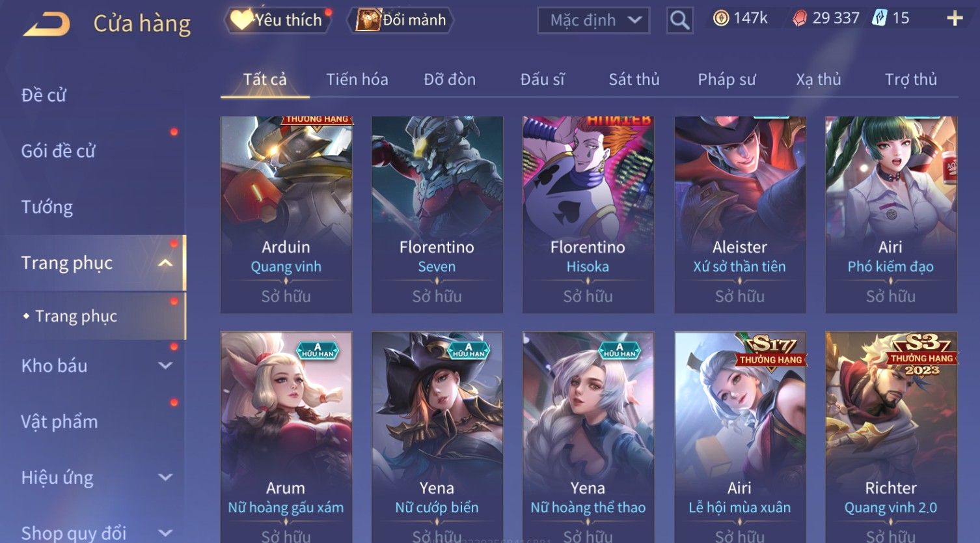Open the Mặc định sort dropdown
This screenshot has width=980, height=543.
point(593,20)
